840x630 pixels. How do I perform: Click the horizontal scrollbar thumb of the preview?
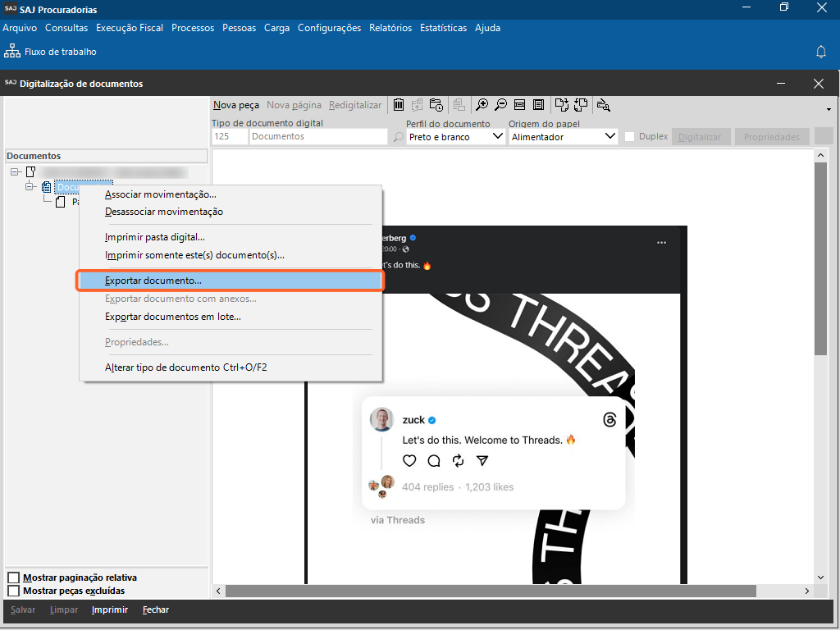(x=491, y=591)
